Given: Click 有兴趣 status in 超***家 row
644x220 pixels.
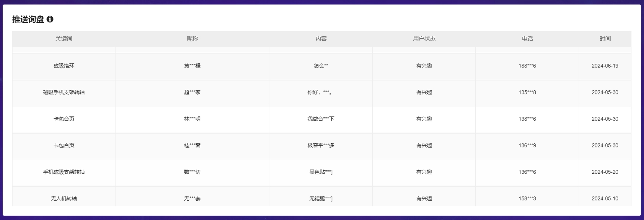Looking at the screenshot, I should [x=424, y=93].
